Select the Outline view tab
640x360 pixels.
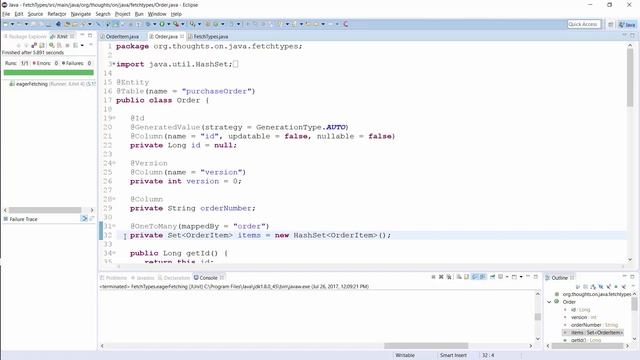click(560, 278)
